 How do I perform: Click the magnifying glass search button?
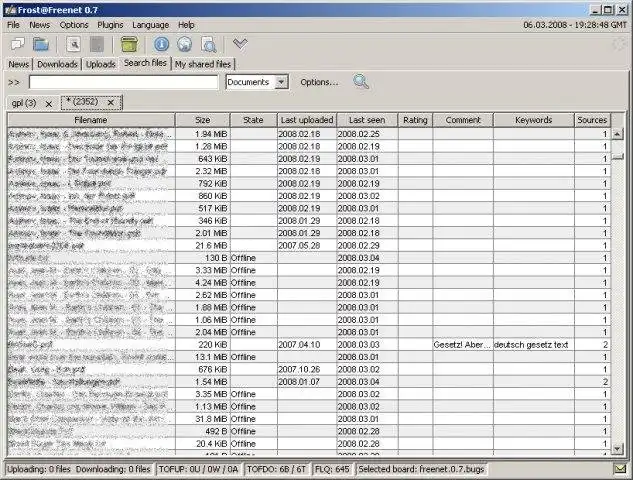(x=361, y=82)
